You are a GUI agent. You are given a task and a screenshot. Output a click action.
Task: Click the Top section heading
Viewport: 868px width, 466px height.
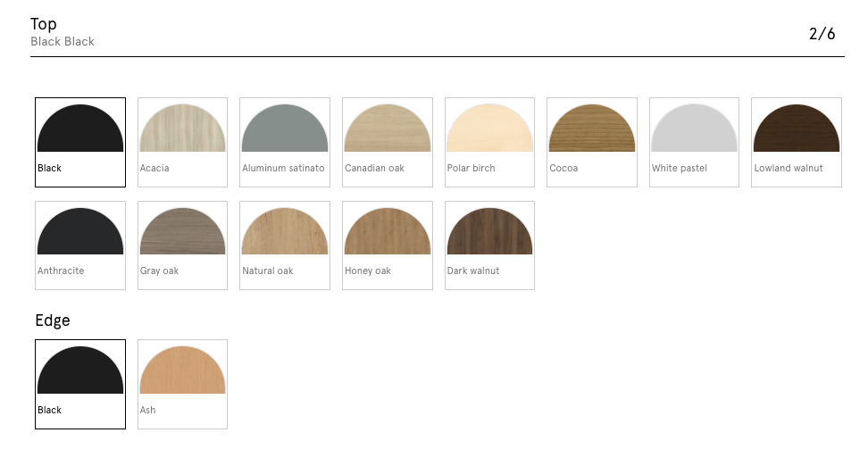[x=44, y=24]
